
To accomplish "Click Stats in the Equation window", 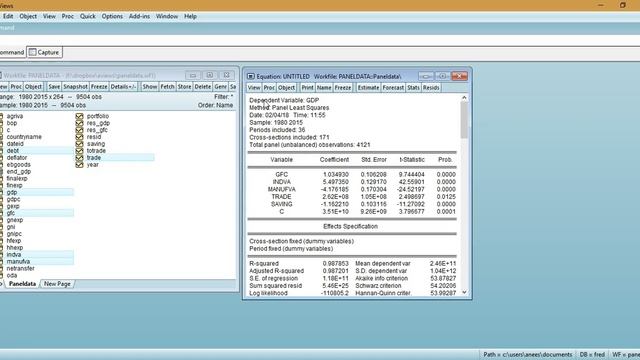I will [x=413, y=88].
